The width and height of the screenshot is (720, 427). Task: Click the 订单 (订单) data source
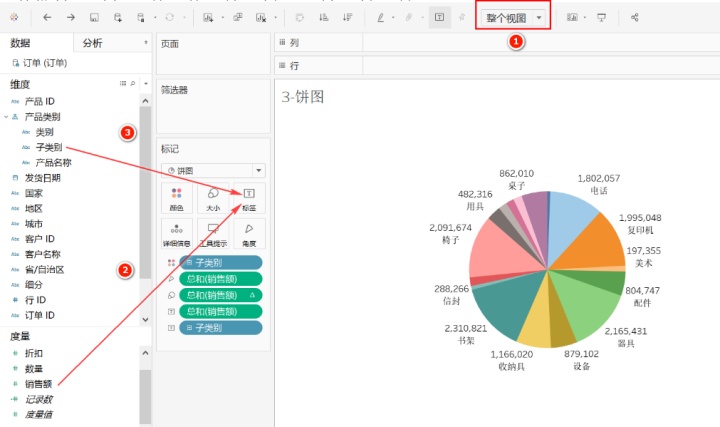[x=40, y=63]
